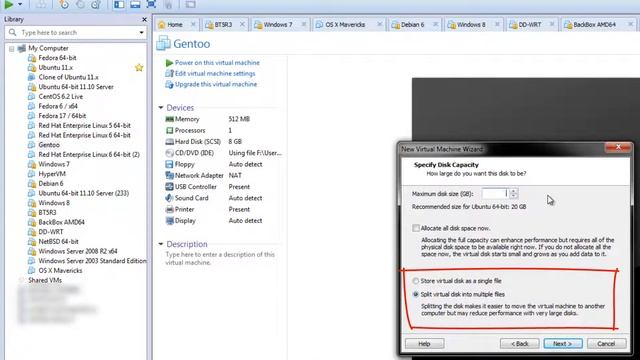Click the Library search field
Image resolution: width=640 pixels, height=360 pixels.
[76, 32]
